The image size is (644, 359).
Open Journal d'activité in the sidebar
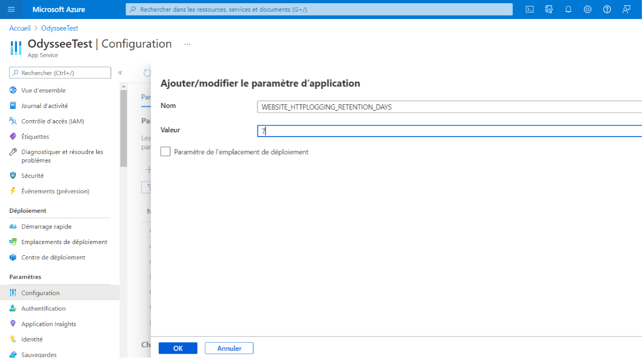click(x=44, y=106)
